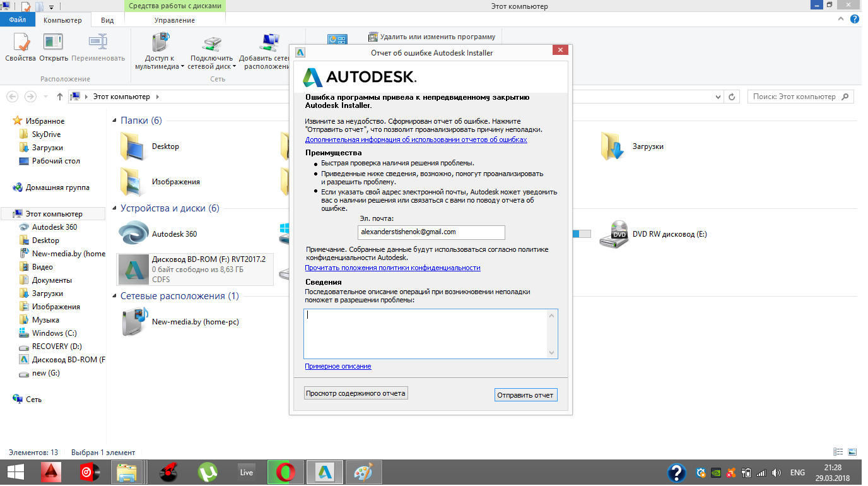The width and height of the screenshot is (868, 486).
Task: Switch to the Компьютер ribbon tab
Action: [x=62, y=20]
